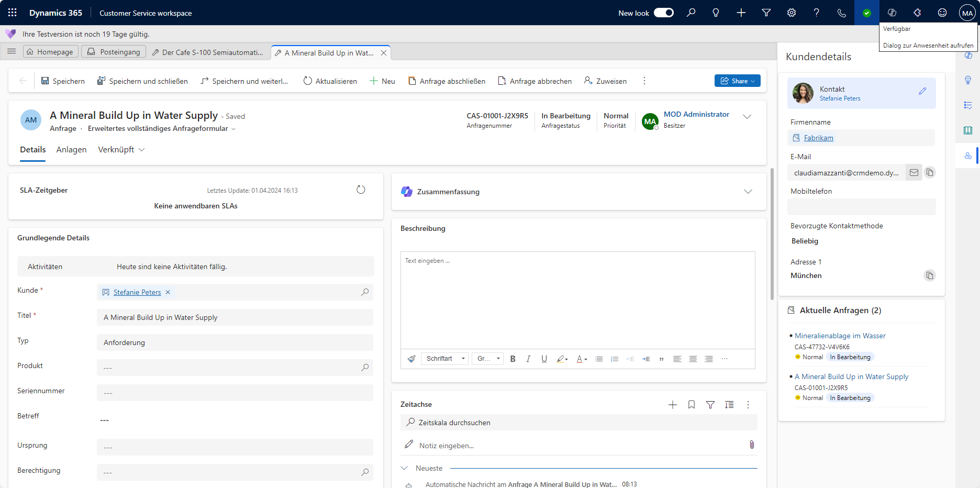The image size is (980, 488).
Task: Click Aktualisieren in the command bar
Action: coord(330,81)
